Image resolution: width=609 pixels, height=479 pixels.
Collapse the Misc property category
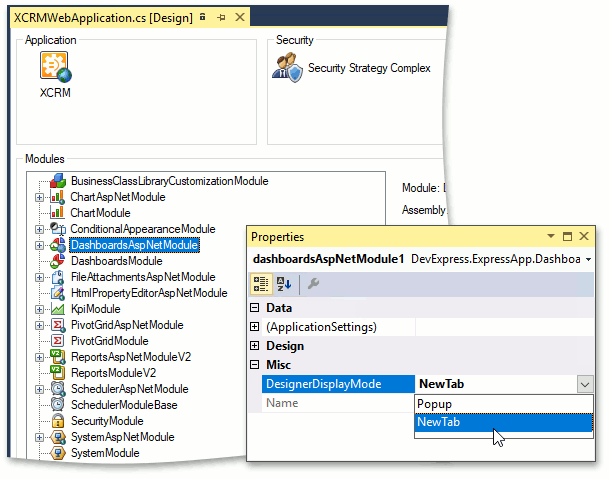(x=255, y=365)
